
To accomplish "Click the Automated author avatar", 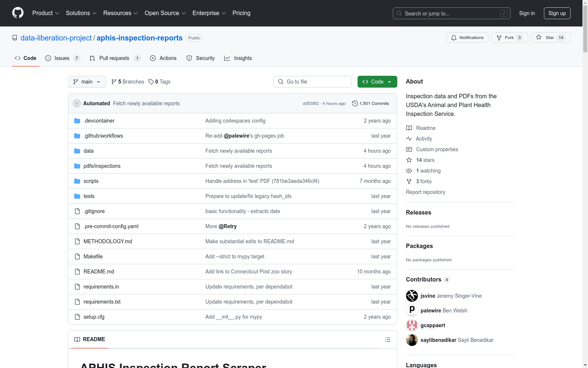I will coord(77,103).
